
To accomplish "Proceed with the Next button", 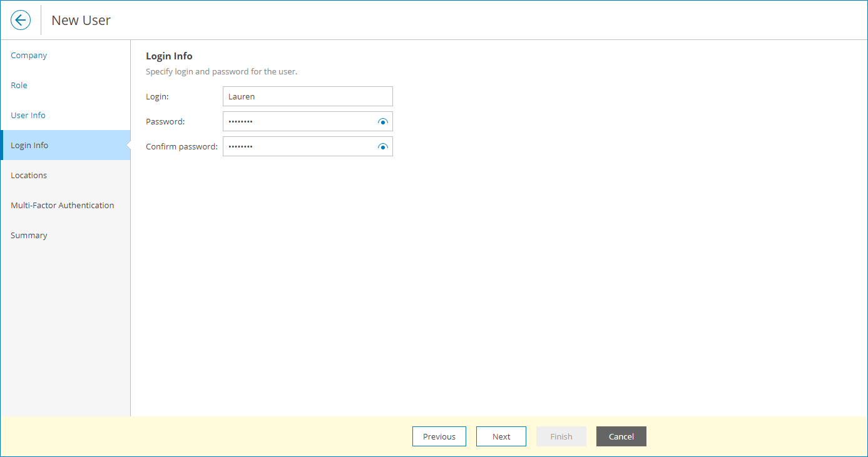I will tap(501, 436).
